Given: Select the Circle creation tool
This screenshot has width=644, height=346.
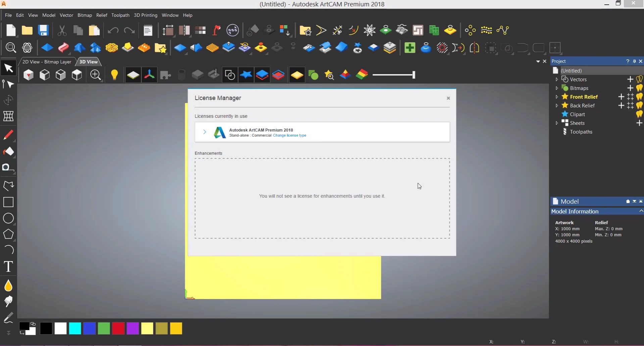Looking at the screenshot, I should point(8,218).
